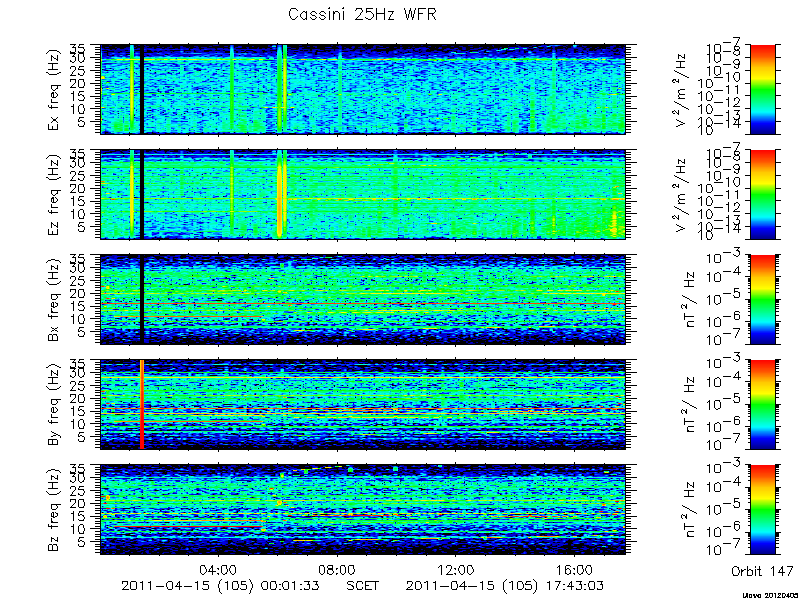Click the nT²/Hz unit label of Bz colorbar
Image resolution: width=800 pixels, height=600 pixels.
pyautogui.click(x=689, y=510)
